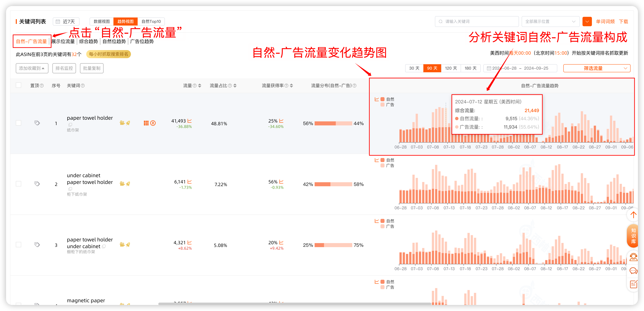The width and height of the screenshot is (644, 311).
Task: Click the help icon next to 置顶 header
Action: click(x=42, y=86)
